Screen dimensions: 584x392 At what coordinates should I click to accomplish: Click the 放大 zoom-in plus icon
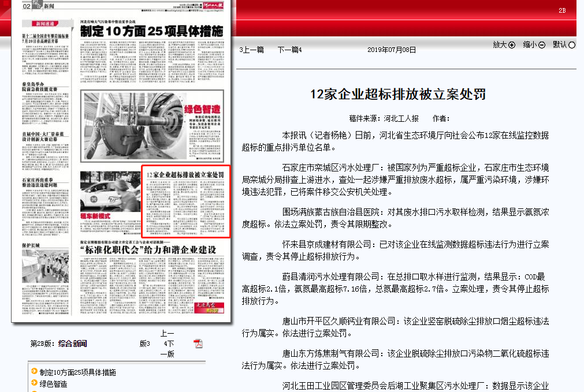pyautogui.click(x=512, y=45)
